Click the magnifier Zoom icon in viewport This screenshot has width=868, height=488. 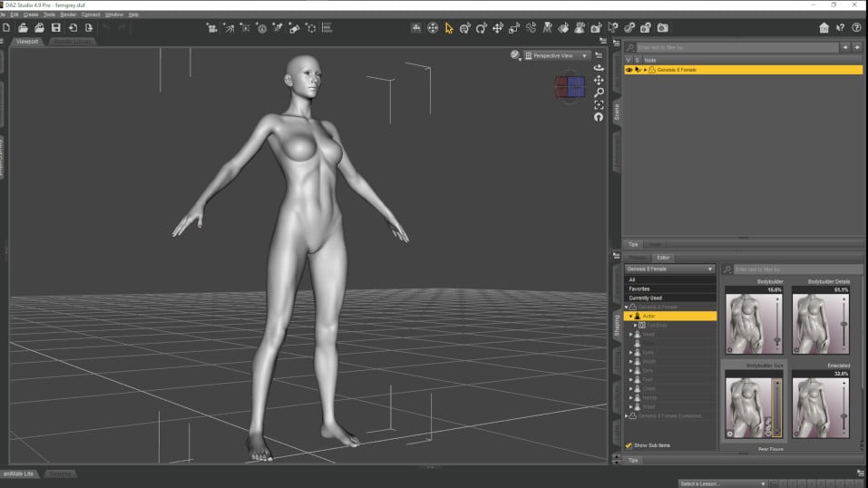[599, 93]
